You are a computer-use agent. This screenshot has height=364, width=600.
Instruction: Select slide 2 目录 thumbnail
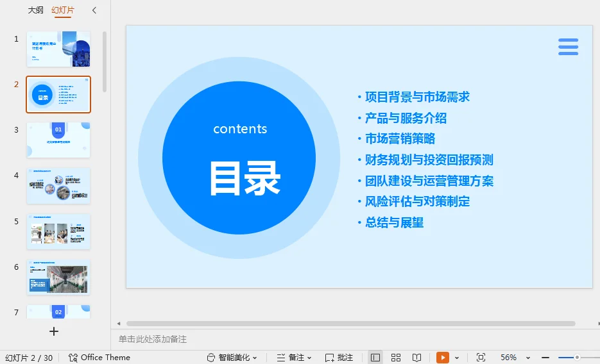click(x=58, y=94)
